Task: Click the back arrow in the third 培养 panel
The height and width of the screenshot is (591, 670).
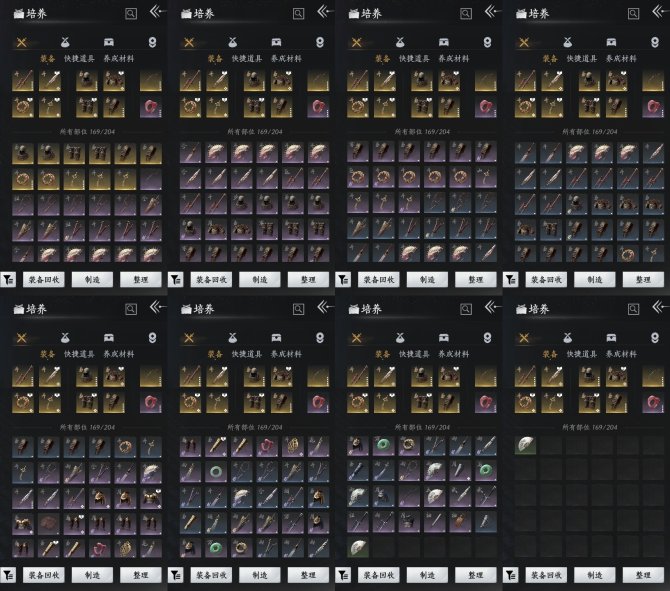Action: click(493, 12)
